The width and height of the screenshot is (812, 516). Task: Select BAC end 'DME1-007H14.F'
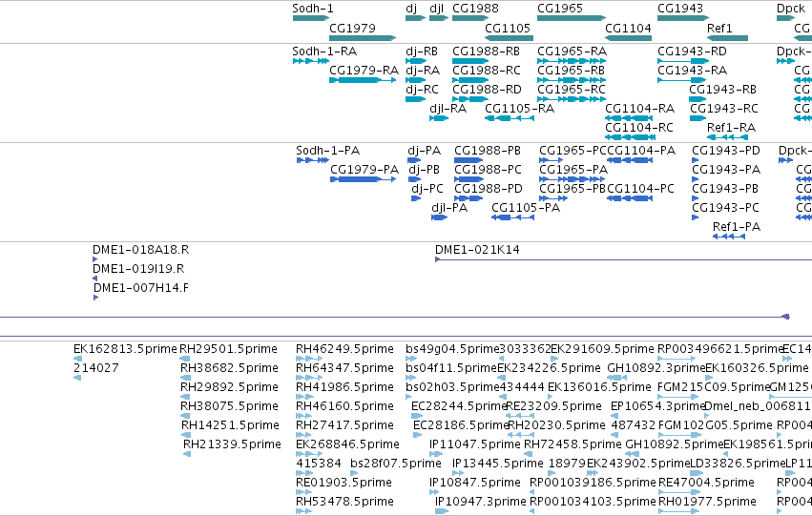tap(141, 288)
